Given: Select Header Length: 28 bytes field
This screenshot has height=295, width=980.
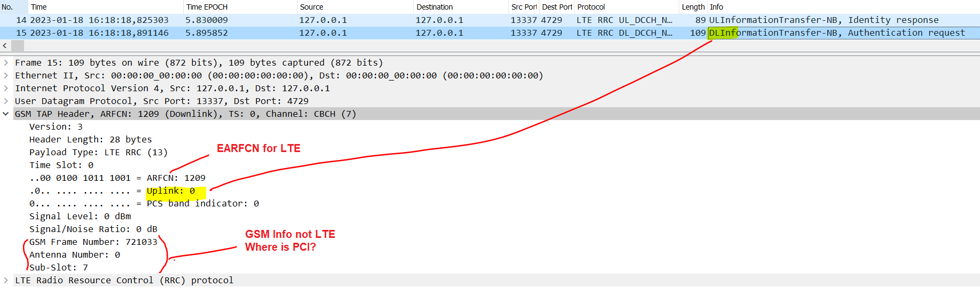Looking at the screenshot, I should pyautogui.click(x=91, y=139).
